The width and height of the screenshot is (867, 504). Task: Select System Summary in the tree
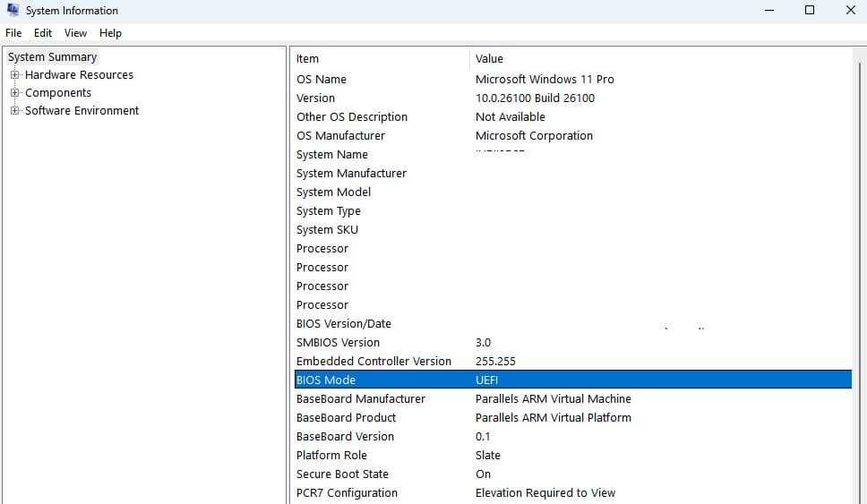pos(52,57)
